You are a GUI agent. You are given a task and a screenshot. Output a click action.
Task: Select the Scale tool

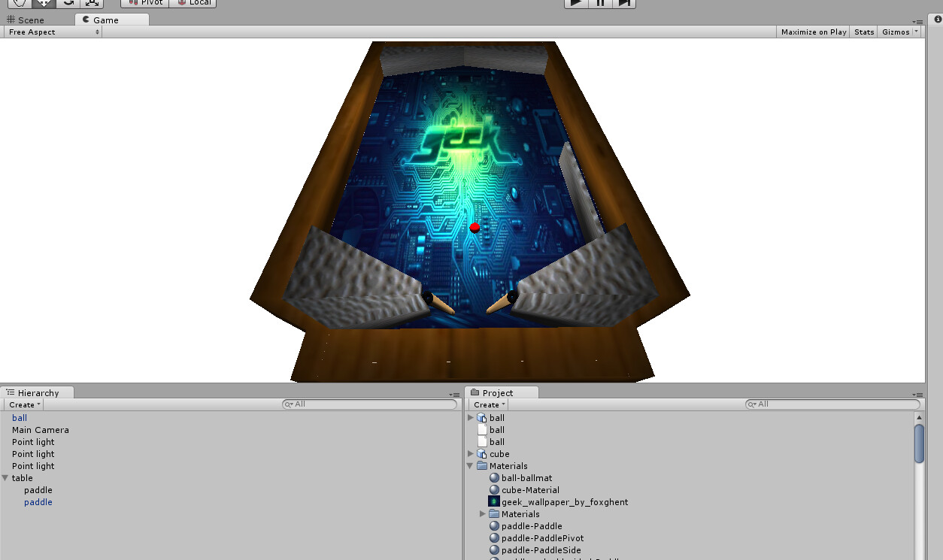92,4
